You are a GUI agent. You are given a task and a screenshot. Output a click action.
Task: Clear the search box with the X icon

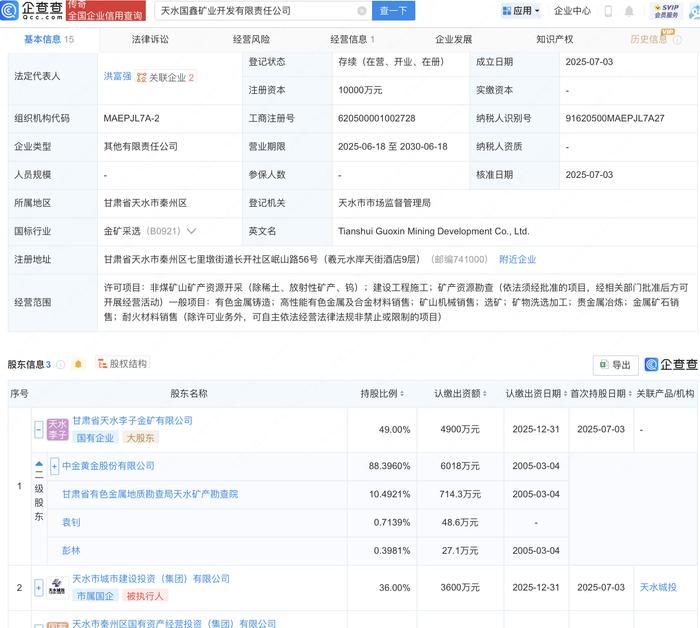point(362,11)
